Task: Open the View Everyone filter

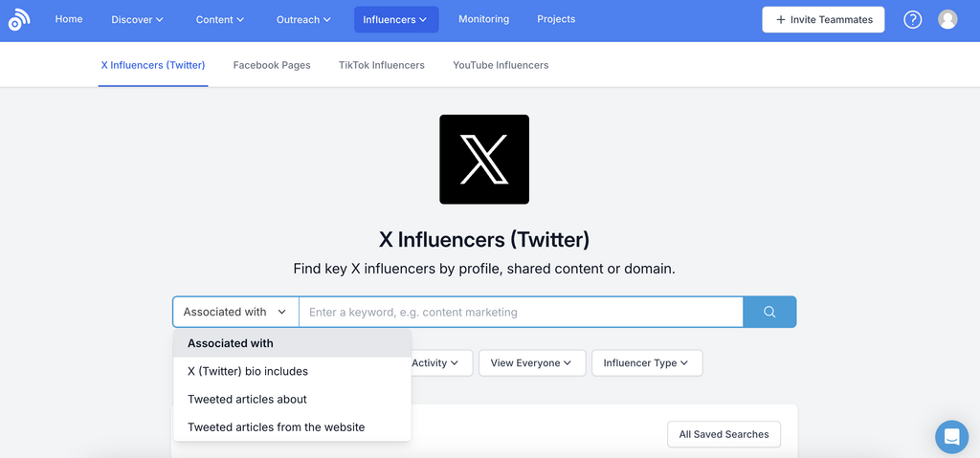Action: coord(531,363)
